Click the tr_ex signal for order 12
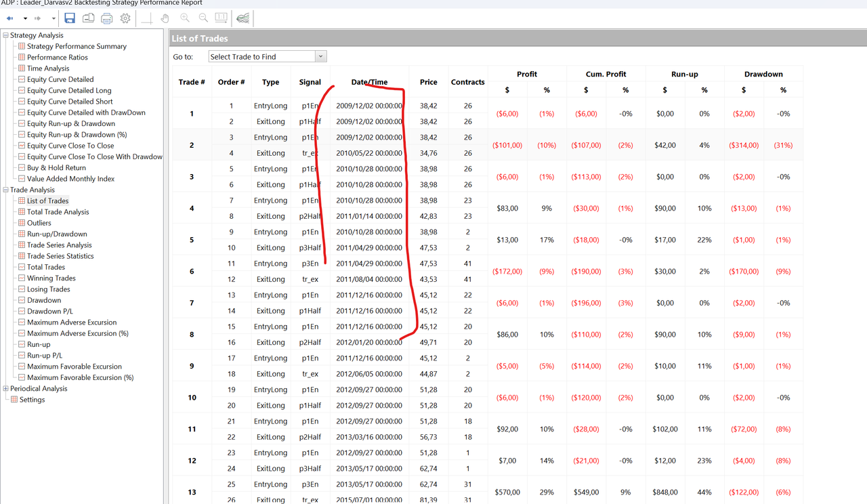The width and height of the screenshot is (867, 504). [310, 279]
